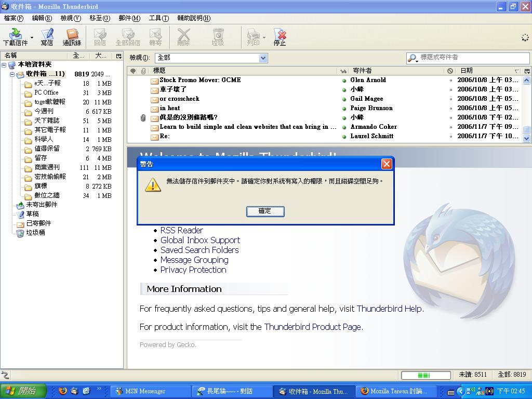Open the 檢視 View menu
Screen dimensions: 532x399
click(x=71, y=18)
